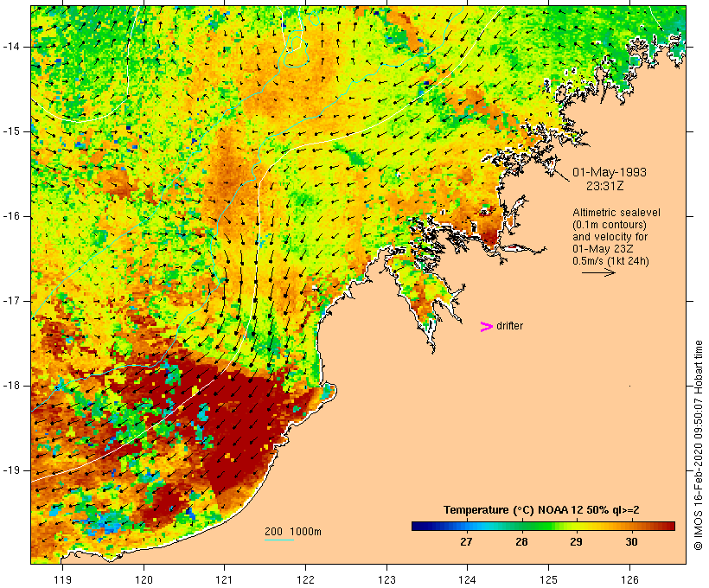Click the magenta drifter marker symbol
Image resolution: width=709 pixels, height=588 pixels.
click(x=486, y=327)
